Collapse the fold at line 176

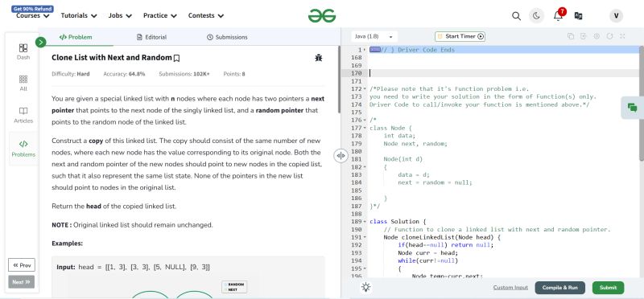(x=365, y=121)
